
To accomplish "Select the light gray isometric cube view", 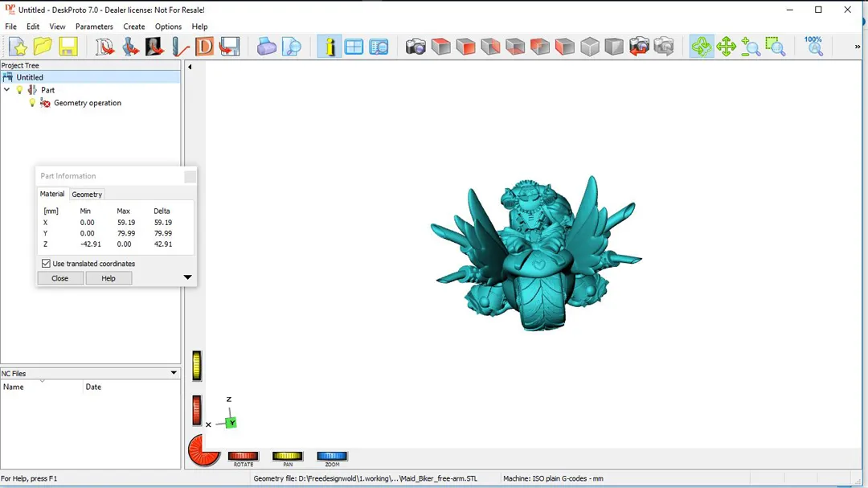I will [590, 47].
